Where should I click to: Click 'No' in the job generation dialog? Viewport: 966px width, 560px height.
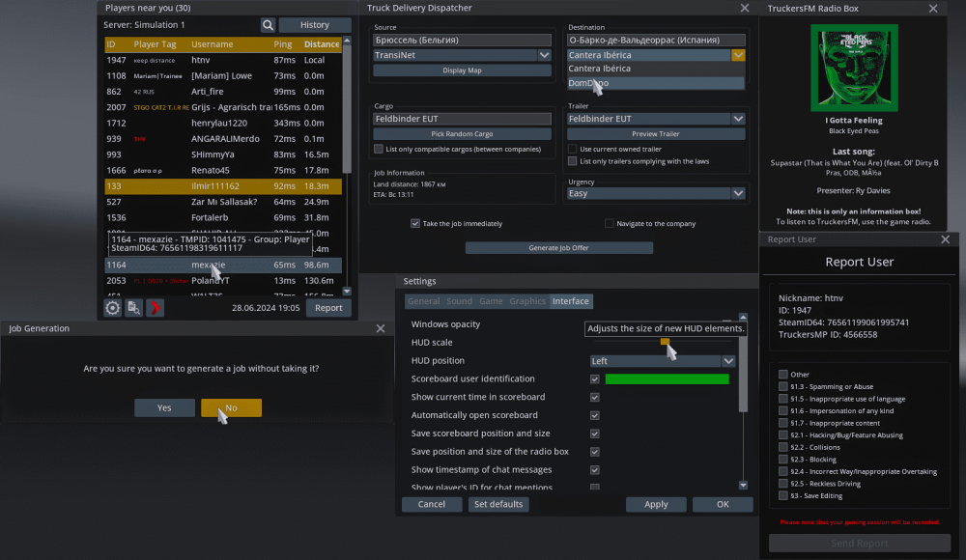pos(231,407)
